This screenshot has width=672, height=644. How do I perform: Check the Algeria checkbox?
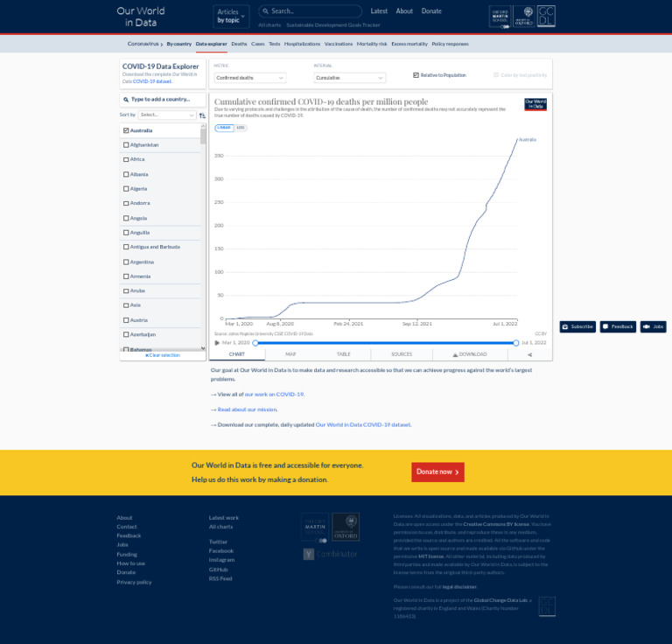coord(126,189)
